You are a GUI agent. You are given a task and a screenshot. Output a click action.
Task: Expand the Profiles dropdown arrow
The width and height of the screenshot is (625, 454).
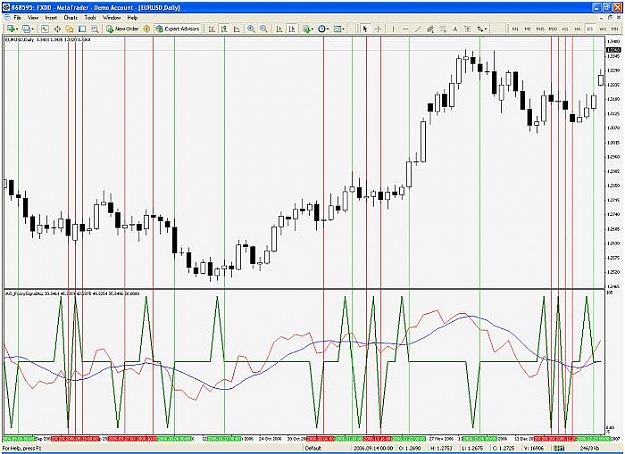click(x=33, y=29)
